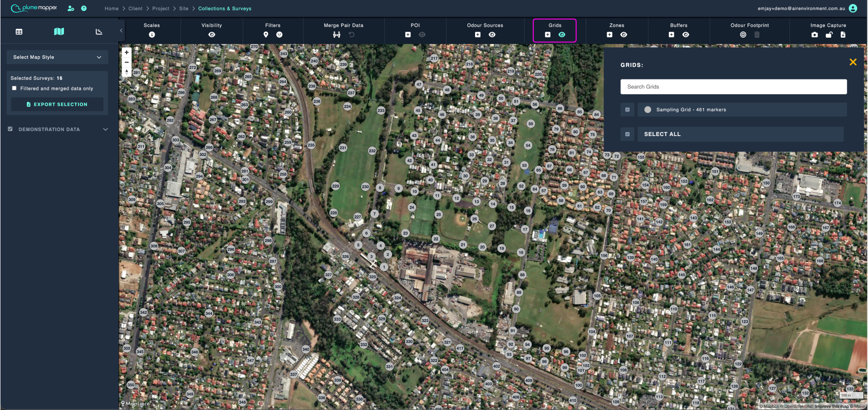The width and height of the screenshot is (868, 410).
Task: Add a new zone with Zones plus icon
Action: point(609,34)
